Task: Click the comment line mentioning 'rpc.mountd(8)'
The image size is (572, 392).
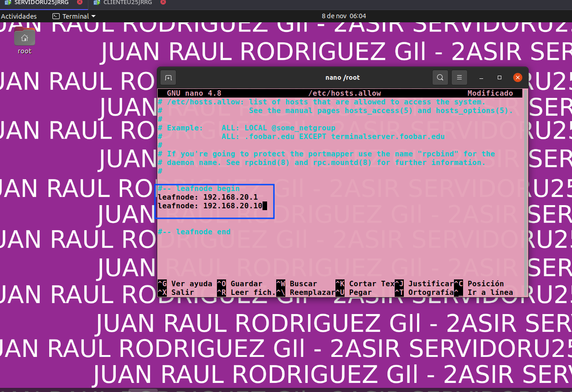Action: [322, 163]
